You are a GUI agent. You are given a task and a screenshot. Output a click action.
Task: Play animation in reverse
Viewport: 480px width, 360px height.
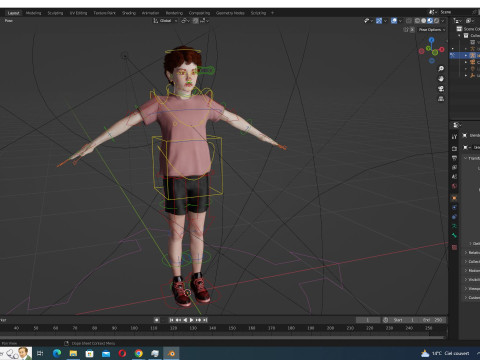[x=185, y=320]
